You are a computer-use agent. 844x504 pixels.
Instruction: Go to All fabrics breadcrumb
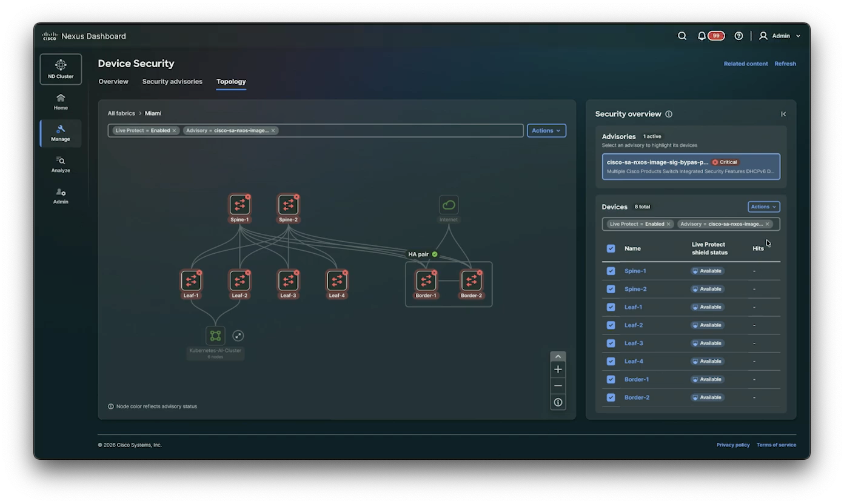[x=121, y=113]
